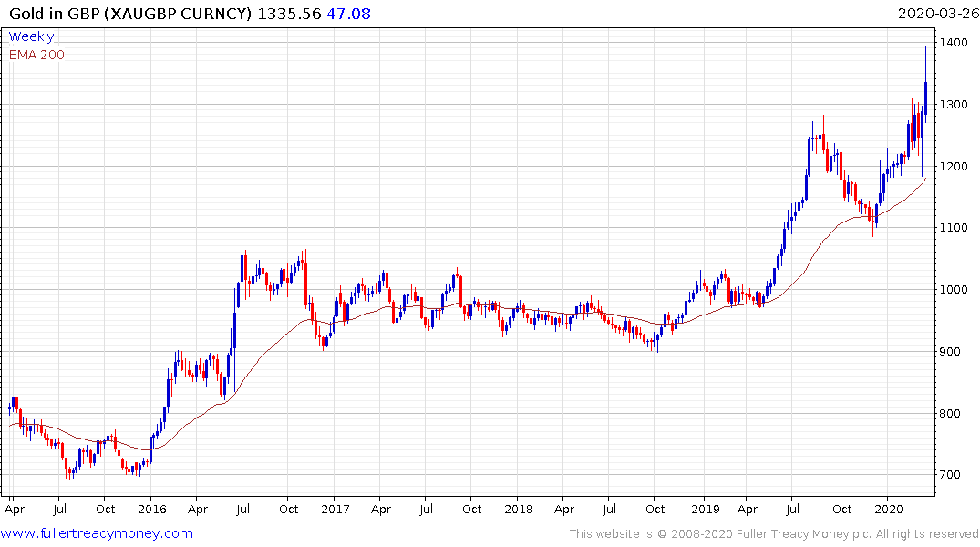Click the 1000 price axis label
The height and width of the screenshot is (547, 980).
pyautogui.click(x=954, y=289)
